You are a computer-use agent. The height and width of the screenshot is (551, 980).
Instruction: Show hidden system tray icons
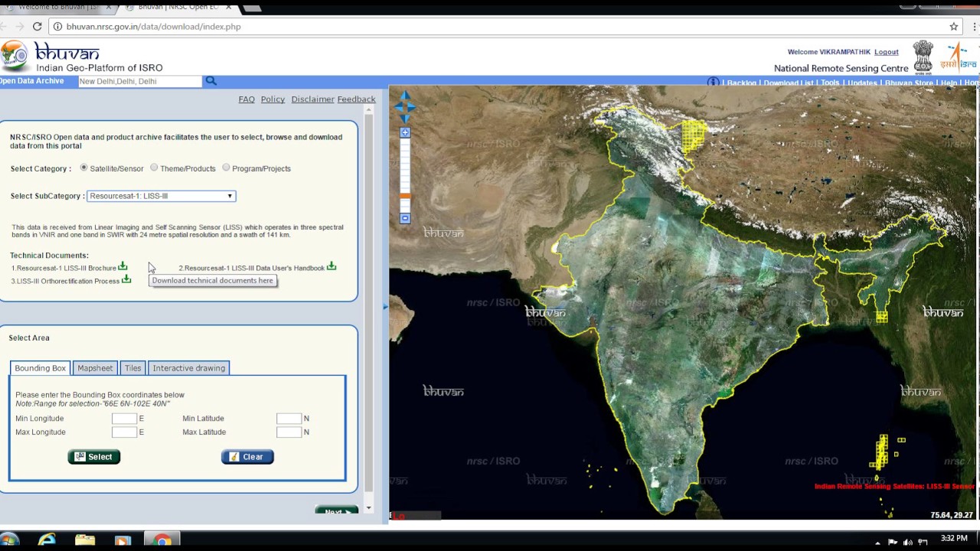tap(878, 543)
